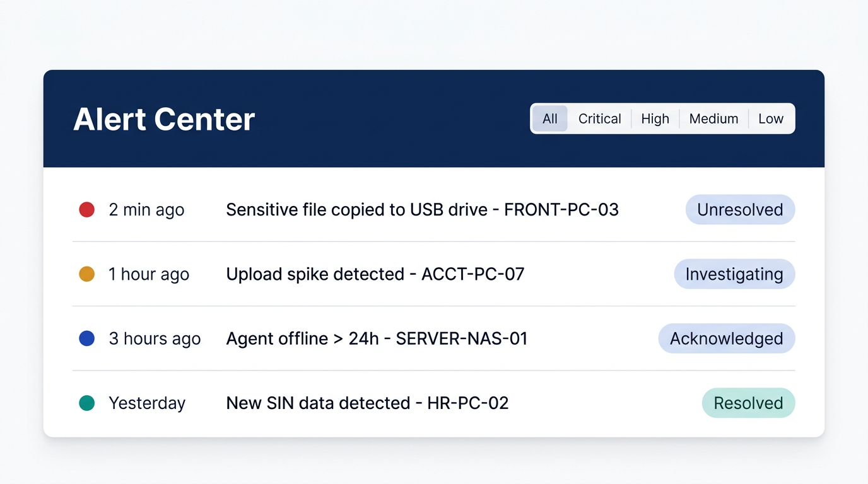Click the Resolved status badge

(748, 403)
